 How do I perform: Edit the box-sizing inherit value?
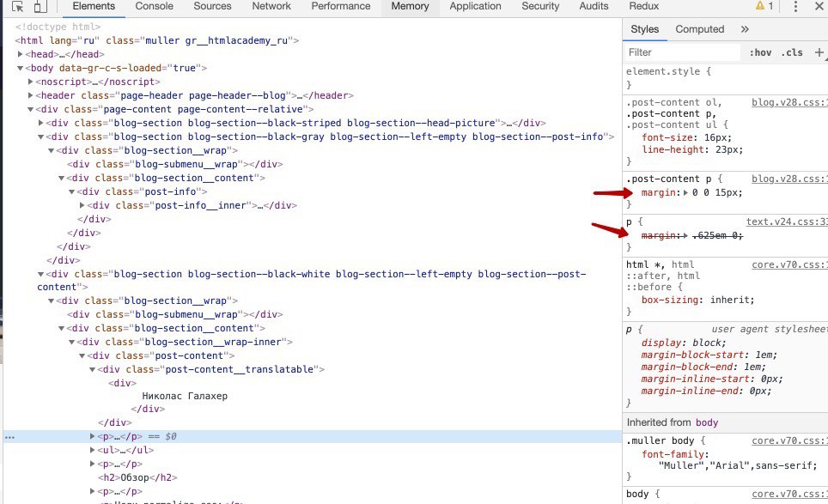(732, 300)
